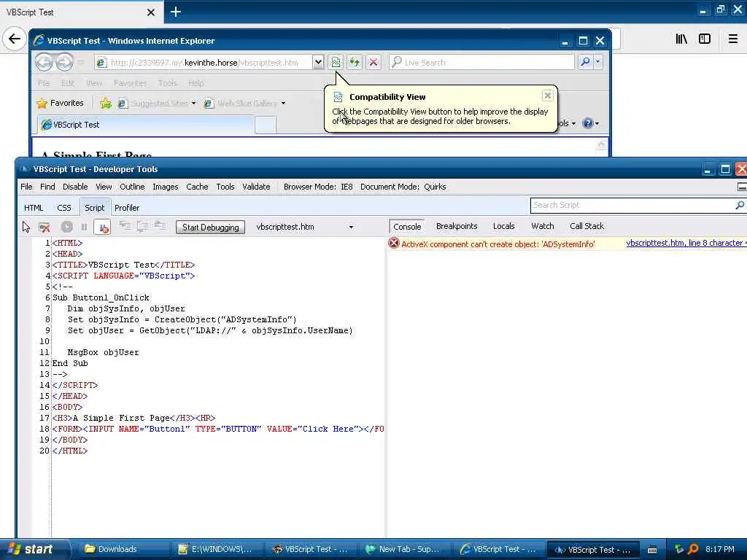Toggle the break on error icon
This screenshot has width=747, height=560.
click(103, 227)
